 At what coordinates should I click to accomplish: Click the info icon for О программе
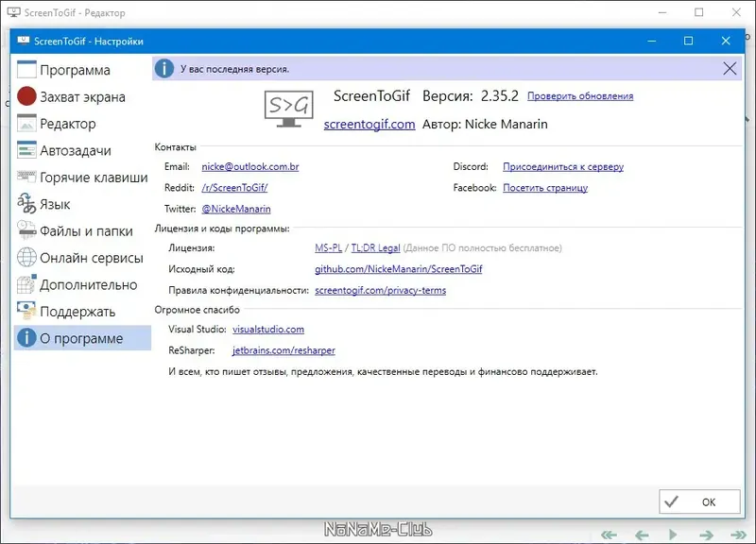point(26,338)
